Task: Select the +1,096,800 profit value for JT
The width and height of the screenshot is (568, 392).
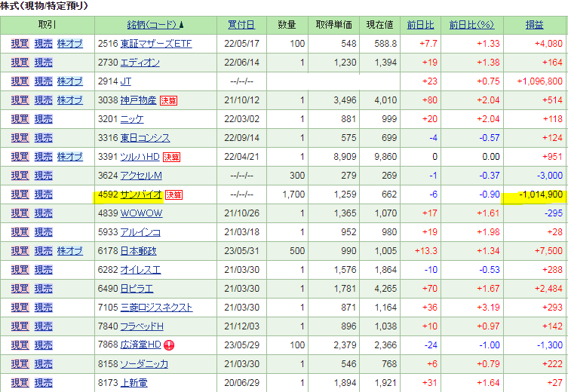Action: click(540, 81)
